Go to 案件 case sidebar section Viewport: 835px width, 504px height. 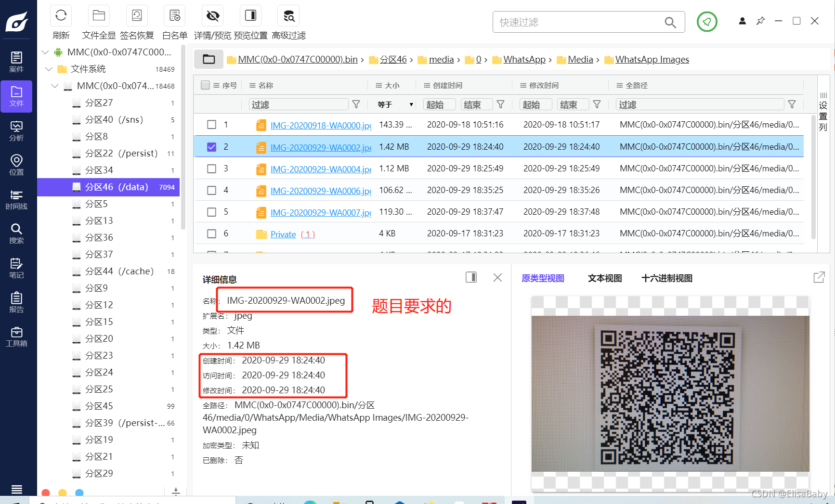click(x=16, y=62)
